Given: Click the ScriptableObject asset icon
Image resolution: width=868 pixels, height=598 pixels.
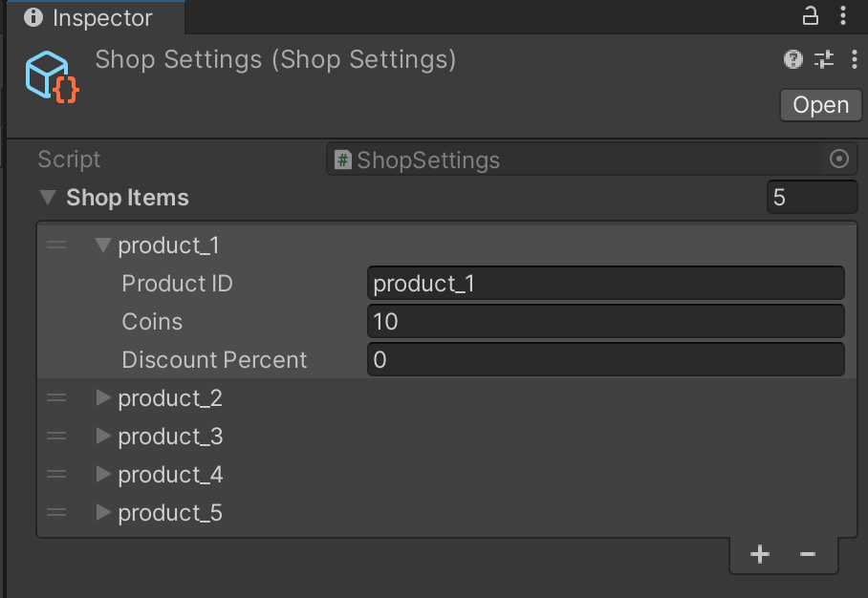Looking at the screenshot, I should click(x=52, y=75).
